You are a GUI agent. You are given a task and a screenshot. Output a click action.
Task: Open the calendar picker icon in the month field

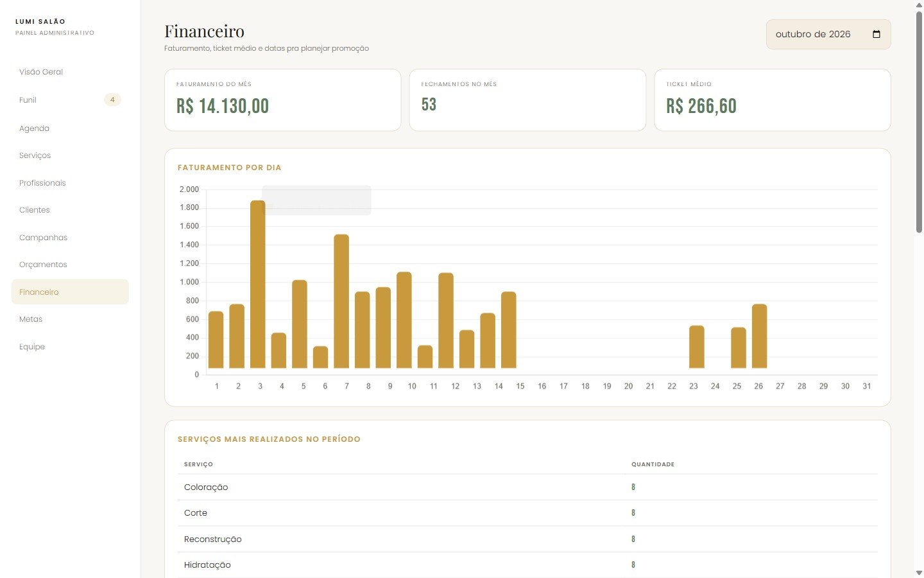coord(877,34)
